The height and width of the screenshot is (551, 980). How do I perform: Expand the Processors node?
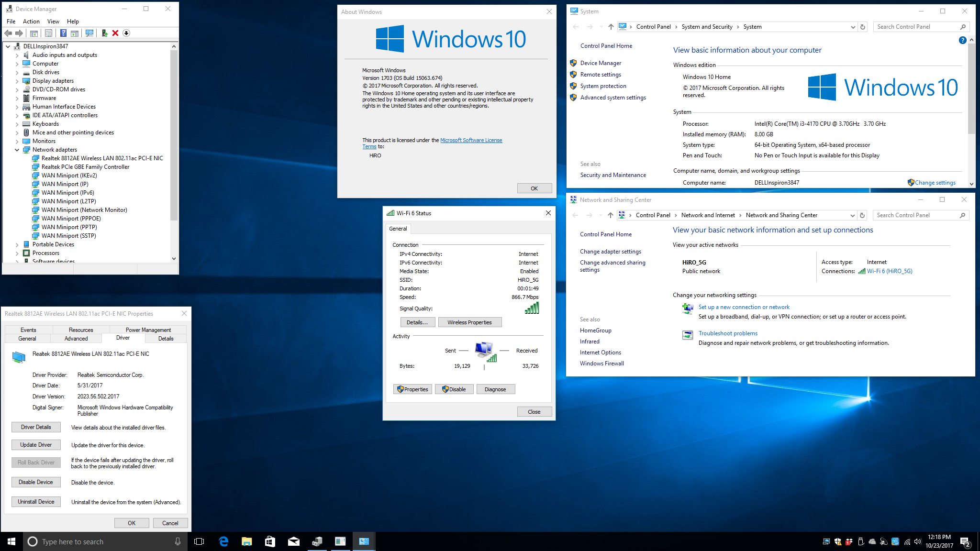(x=17, y=253)
